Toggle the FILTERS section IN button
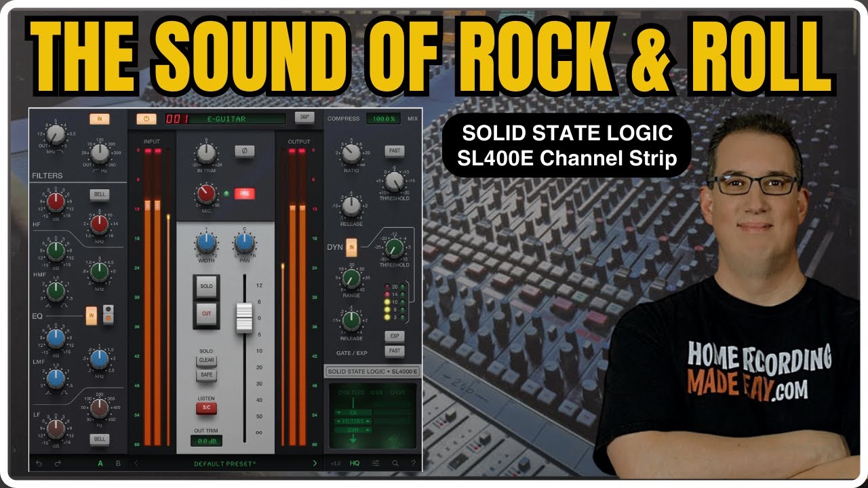868x488 pixels. coord(99,119)
